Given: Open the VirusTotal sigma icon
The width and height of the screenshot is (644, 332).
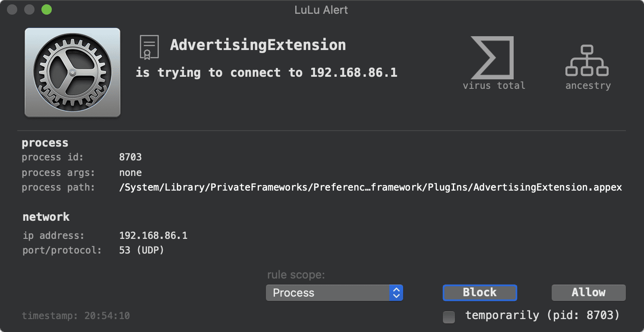Looking at the screenshot, I should (492, 57).
